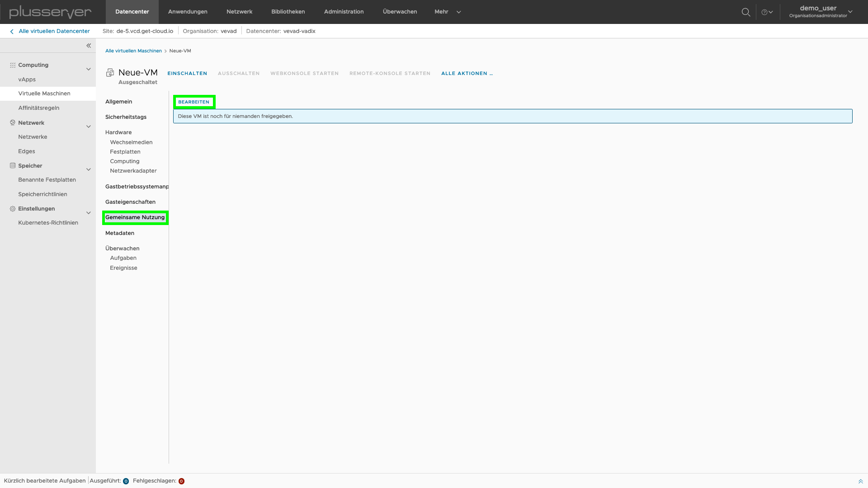Open Computing under Hardware

click(125, 161)
